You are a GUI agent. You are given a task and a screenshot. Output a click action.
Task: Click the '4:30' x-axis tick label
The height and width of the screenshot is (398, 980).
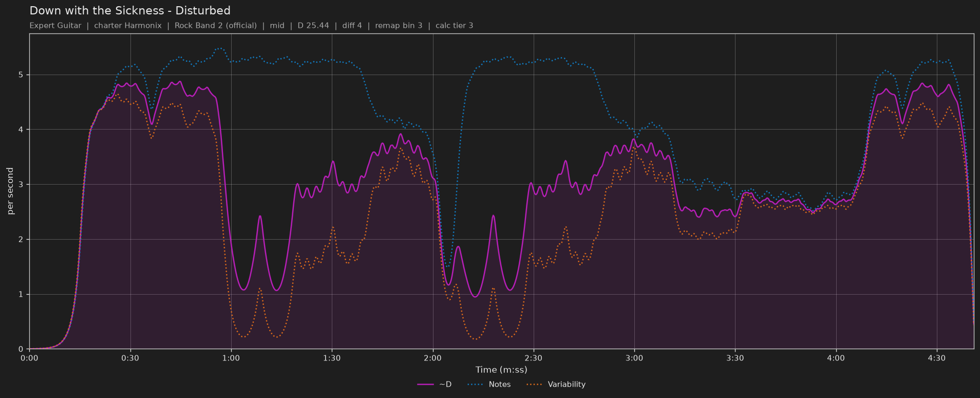click(936, 358)
